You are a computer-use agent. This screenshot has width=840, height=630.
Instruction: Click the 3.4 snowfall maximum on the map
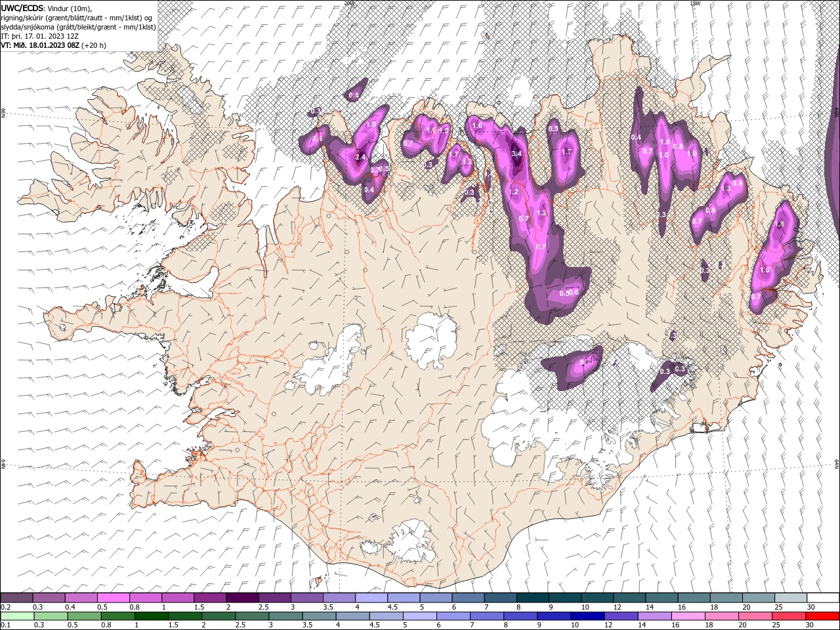(x=516, y=154)
